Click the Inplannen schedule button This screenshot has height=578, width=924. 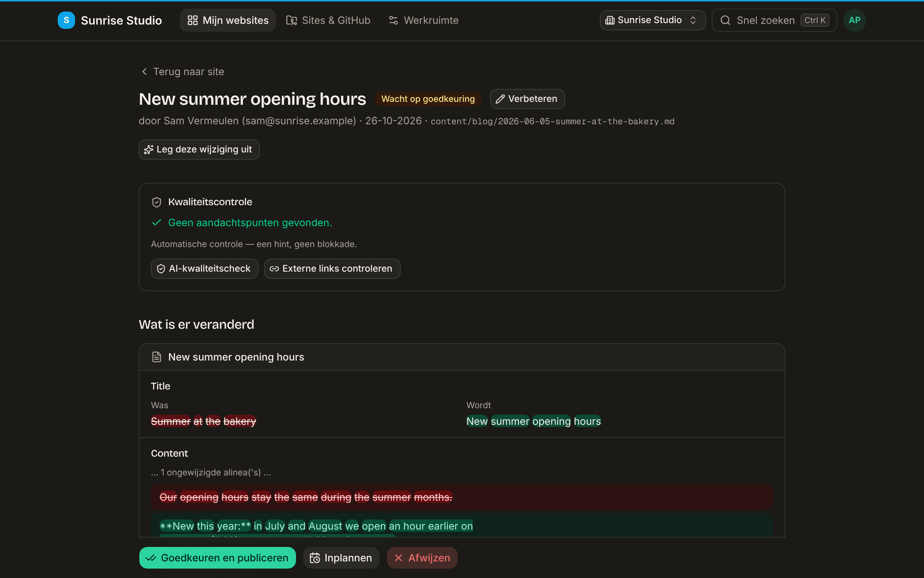point(341,558)
